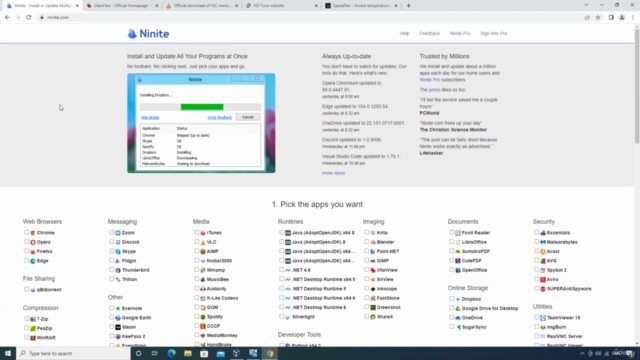Click the Dropbox icon under Online Storage
Screen dimensions: 640x360
(x=458, y=299)
